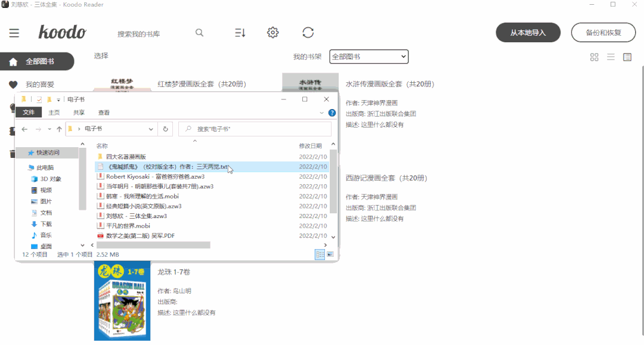
Task: Click the home icon beside 全部图书
Action: coord(13,61)
